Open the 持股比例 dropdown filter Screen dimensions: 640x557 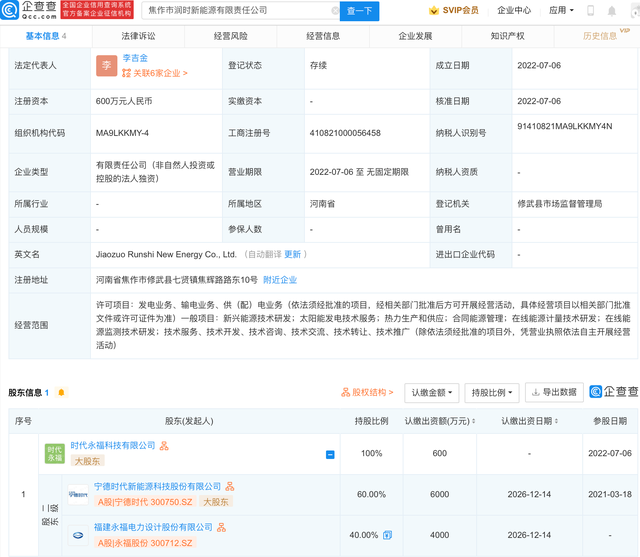click(492, 393)
